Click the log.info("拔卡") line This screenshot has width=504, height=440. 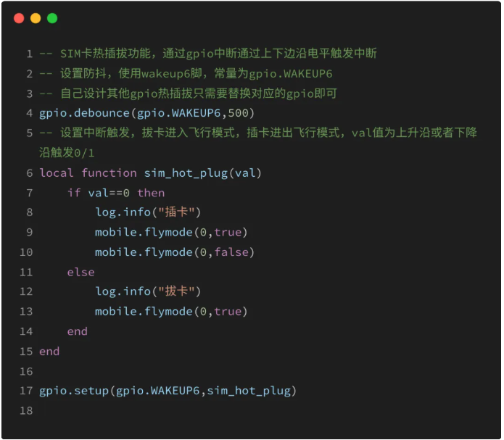click(x=147, y=291)
